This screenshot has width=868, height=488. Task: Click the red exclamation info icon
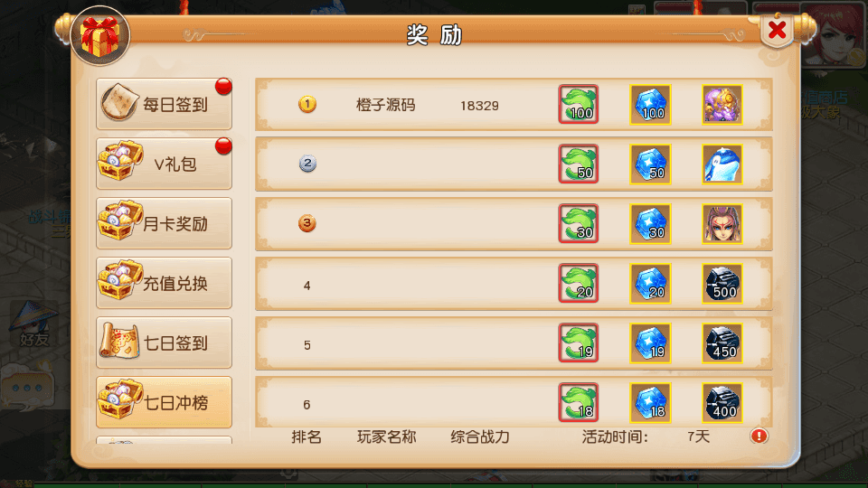tap(759, 436)
